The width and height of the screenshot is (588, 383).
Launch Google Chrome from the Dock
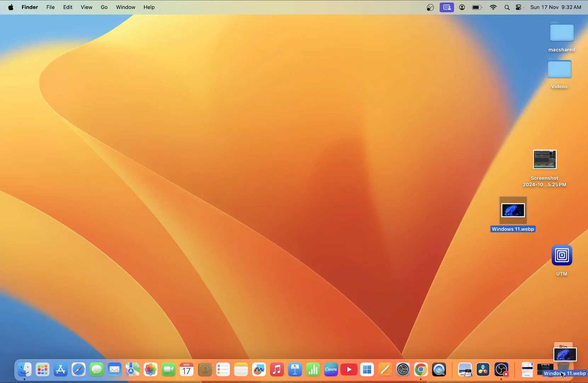[x=421, y=370]
